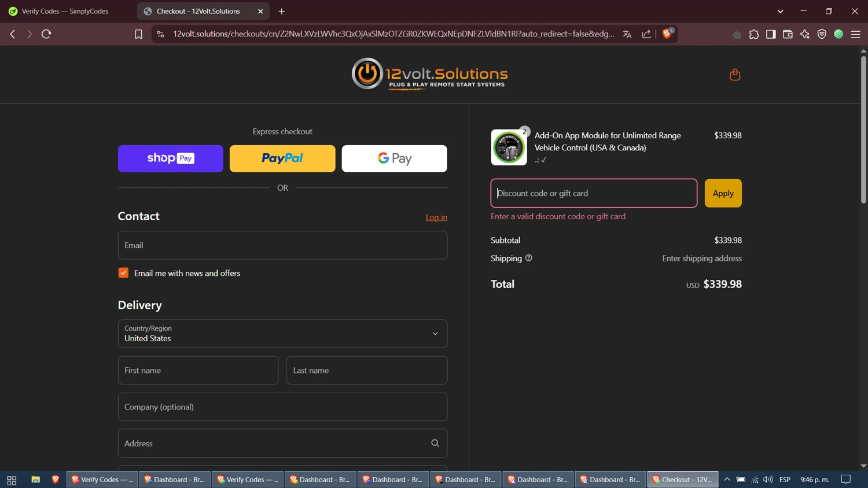Viewport: 868px width, 488px height.
Task: Uncheck Email me with news and offers
Action: [x=123, y=273]
